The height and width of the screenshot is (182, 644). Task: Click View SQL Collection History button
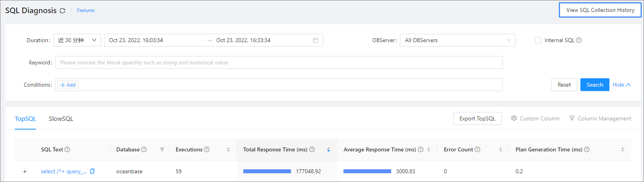(x=600, y=10)
